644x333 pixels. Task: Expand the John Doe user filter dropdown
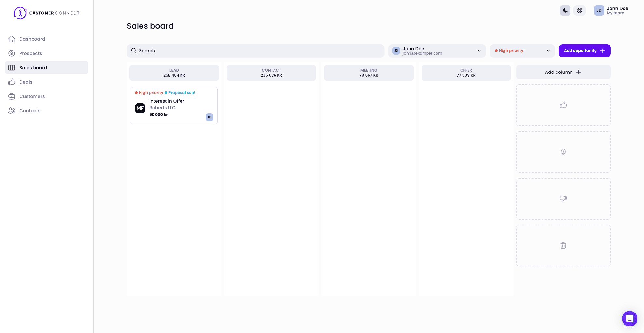tap(437, 51)
